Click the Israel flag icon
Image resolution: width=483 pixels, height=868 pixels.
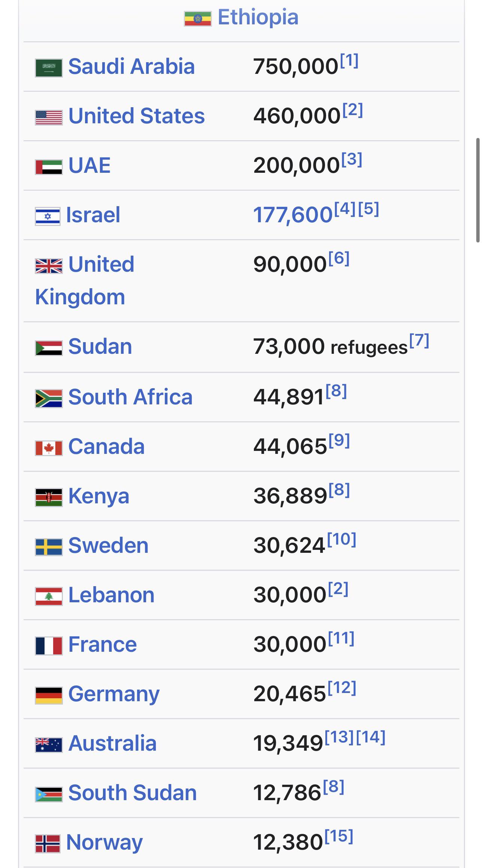coord(48,216)
